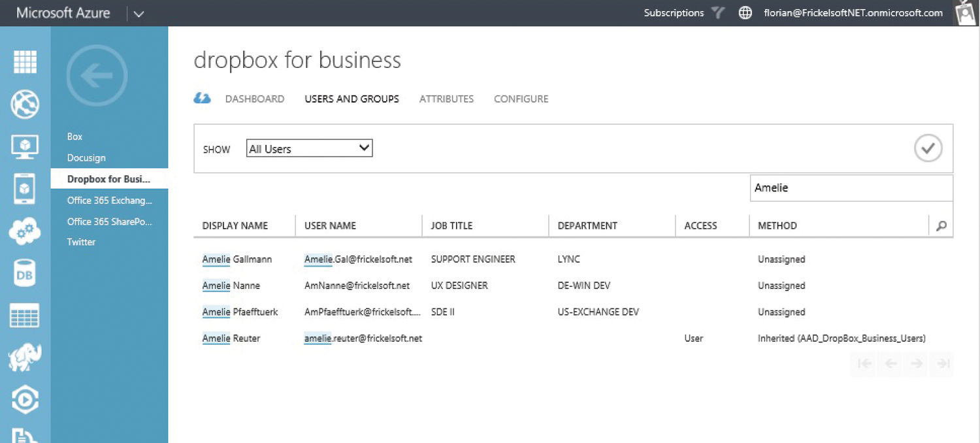This screenshot has width=980, height=443.
Task: Sort by User Name column header
Action: [x=330, y=225]
